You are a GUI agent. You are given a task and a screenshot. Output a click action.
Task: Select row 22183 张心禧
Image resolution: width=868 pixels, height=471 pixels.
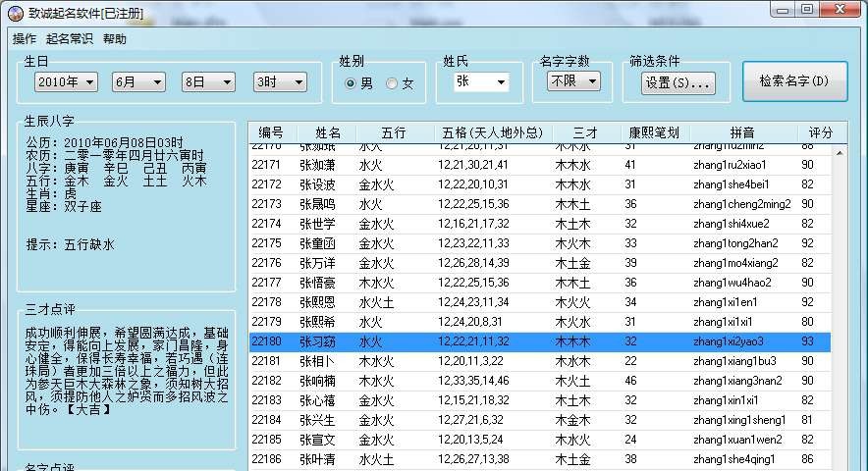[x=540, y=400]
